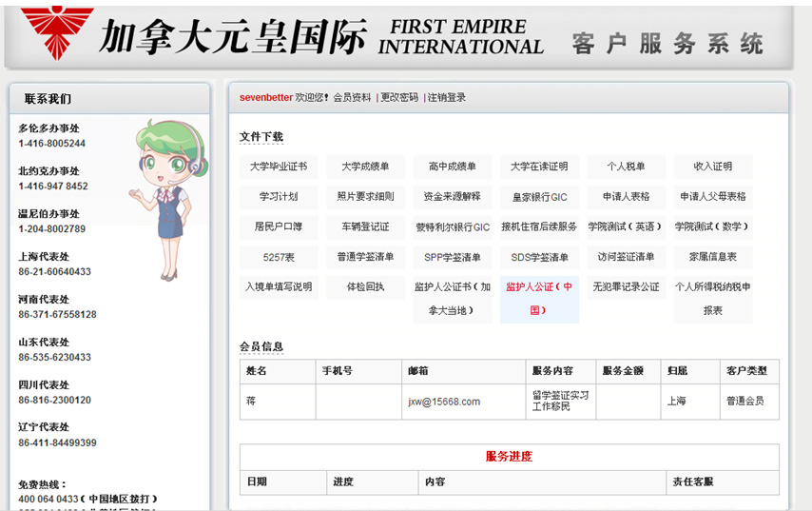Download the 居民户口簿 file
This screenshot has height=511, width=812.
click(x=279, y=226)
